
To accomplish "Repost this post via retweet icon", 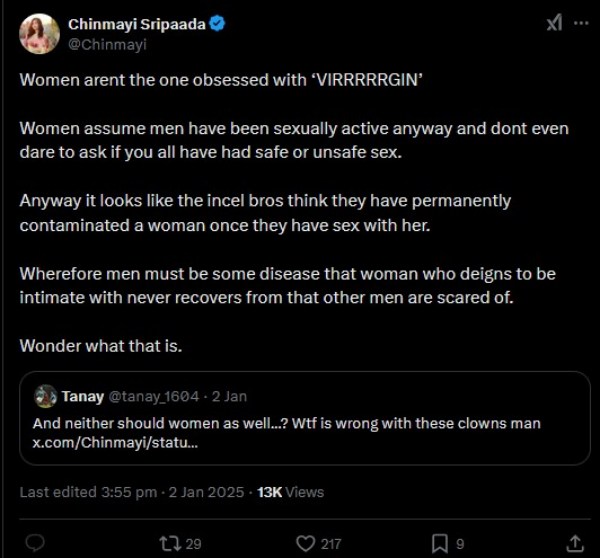I will (x=170, y=543).
